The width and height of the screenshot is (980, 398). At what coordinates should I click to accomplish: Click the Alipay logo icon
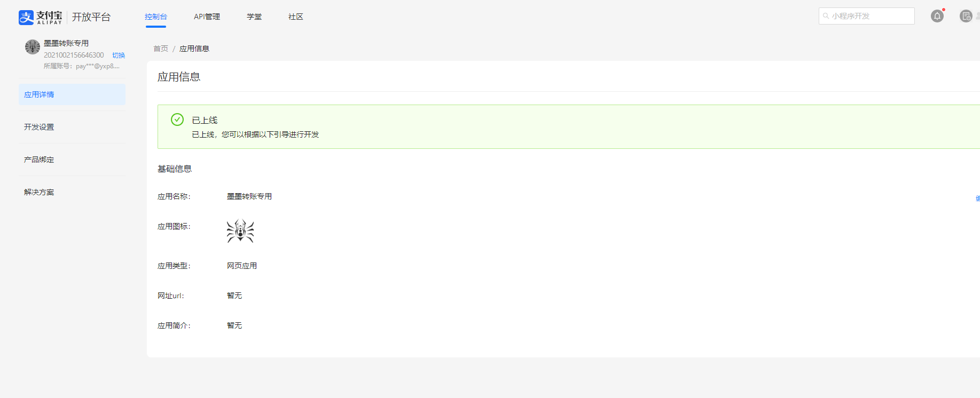26,18
